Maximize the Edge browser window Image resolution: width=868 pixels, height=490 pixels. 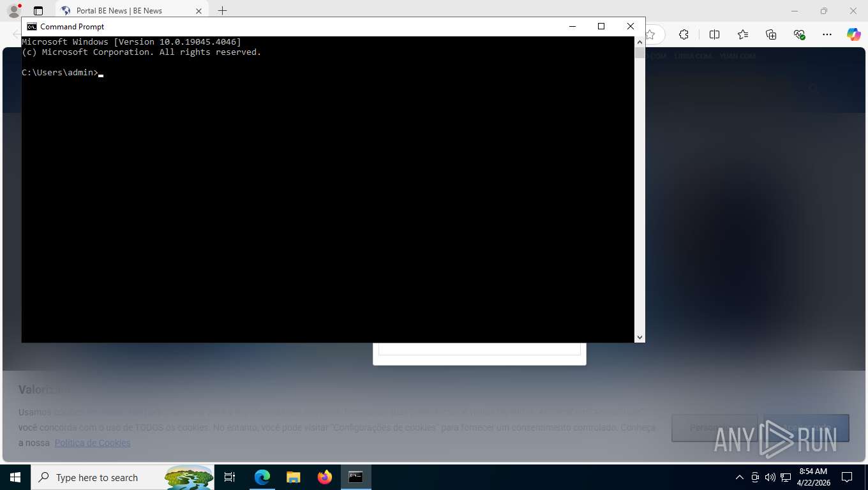click(823, 11)
